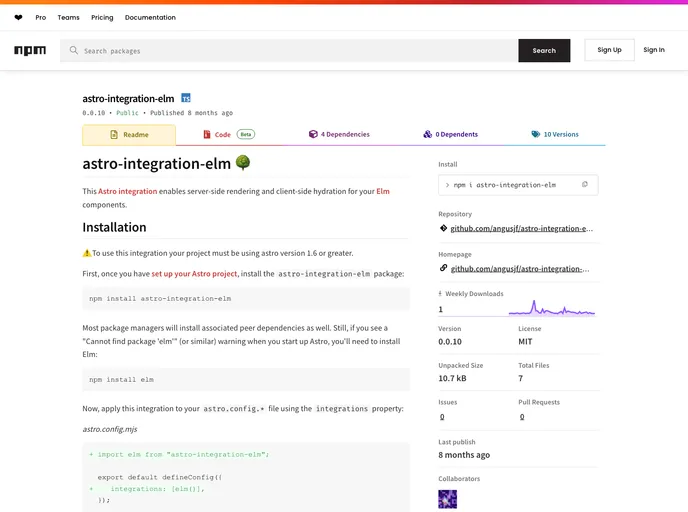This screenshot has width=688, height=512.
Task: Switch to the Code tab
Action: point(228,135)
